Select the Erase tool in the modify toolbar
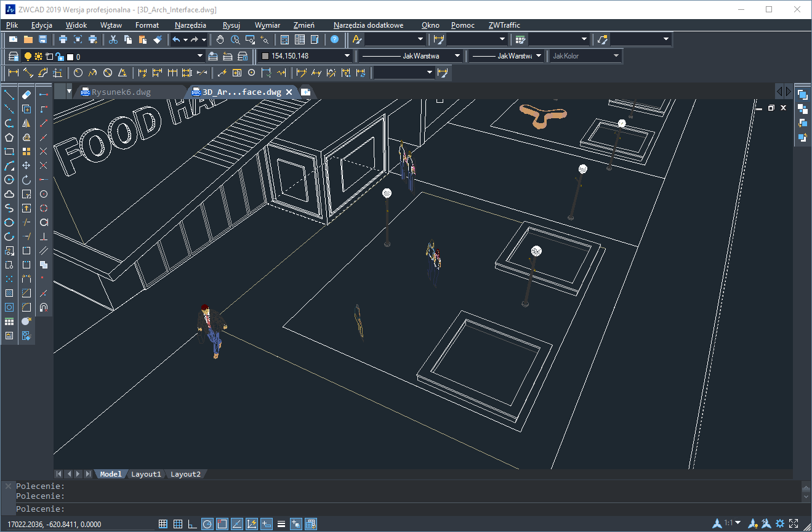This screenshot has width=812, height=532. (x=26, y=95)
